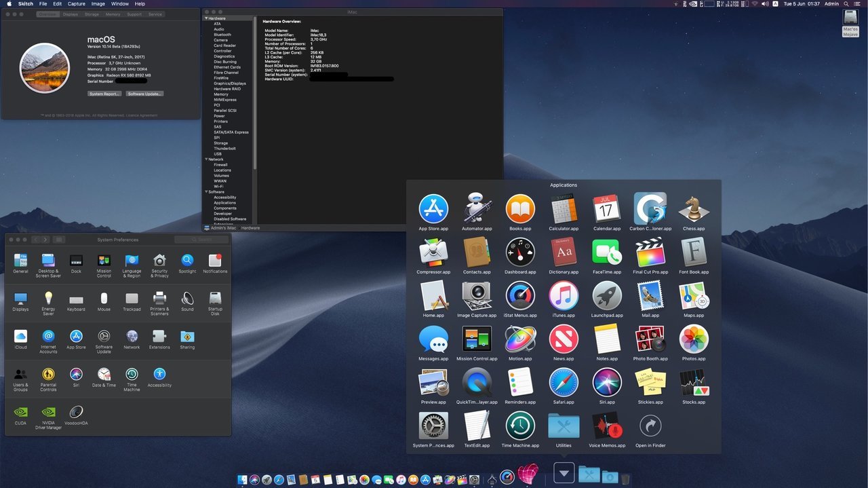The image size is (868, 488).
Task: Collapse Software section in System Information sidebar
Action: pos(205,192)
